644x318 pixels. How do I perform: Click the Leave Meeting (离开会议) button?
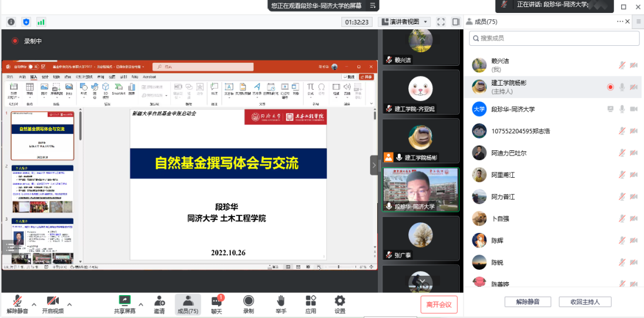[x=438, y=305]
